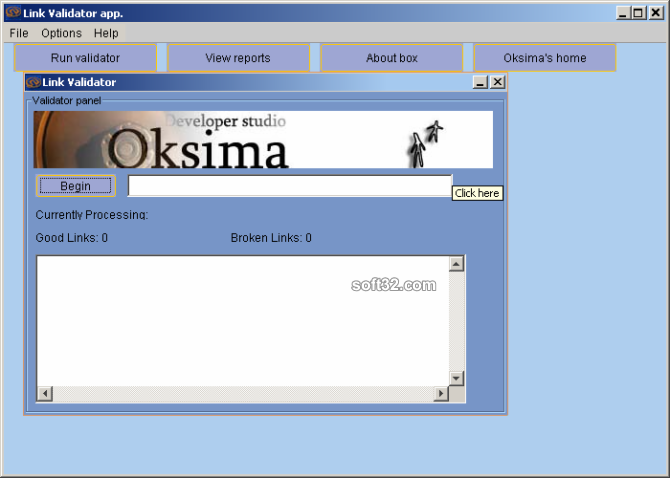Close the inner Link Validator window

[497, 82]
